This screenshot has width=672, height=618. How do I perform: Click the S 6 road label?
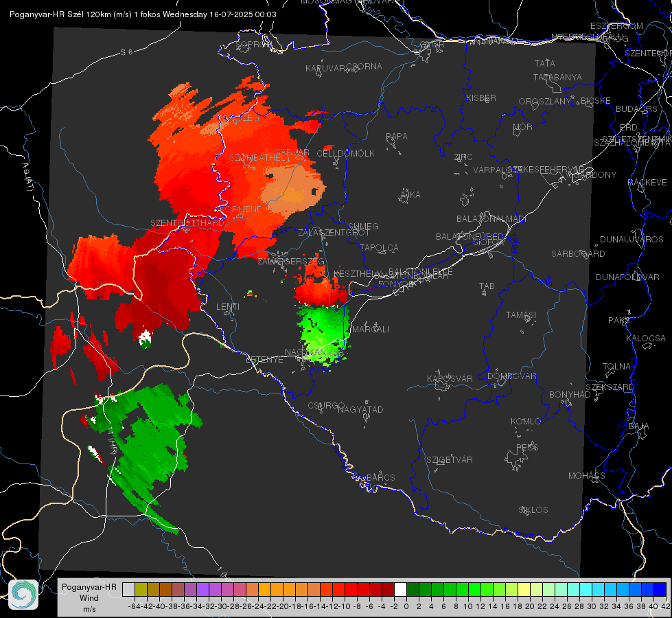tap(126, 52)
